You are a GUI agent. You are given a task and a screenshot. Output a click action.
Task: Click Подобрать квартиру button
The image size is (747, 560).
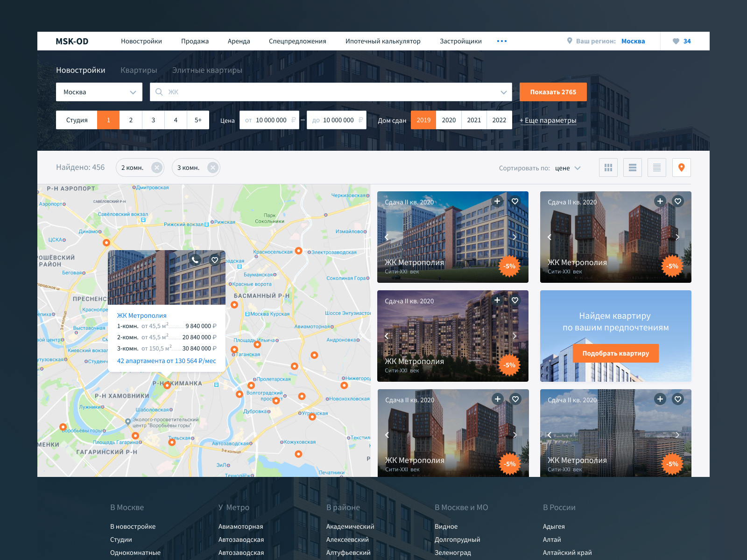click(616, 353)
